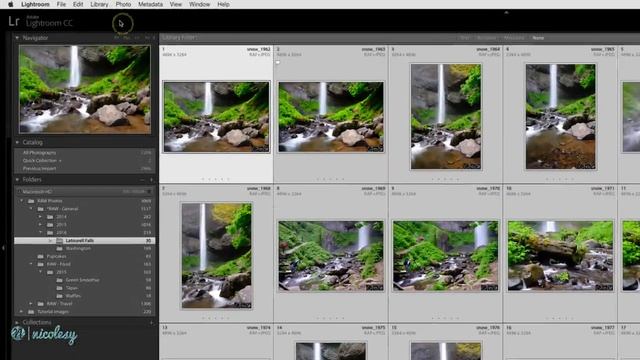Image resolution: width=640 pixels, height=360 pixels.
Task: Click the RAW - Travel folder icon
Action: click(x=40, y=304)
